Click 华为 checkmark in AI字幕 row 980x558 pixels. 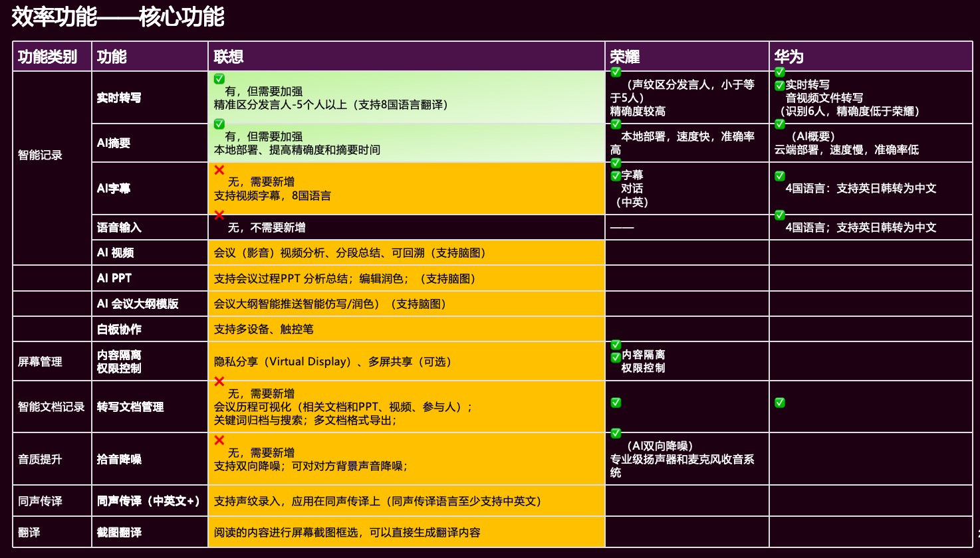(780, 176)
